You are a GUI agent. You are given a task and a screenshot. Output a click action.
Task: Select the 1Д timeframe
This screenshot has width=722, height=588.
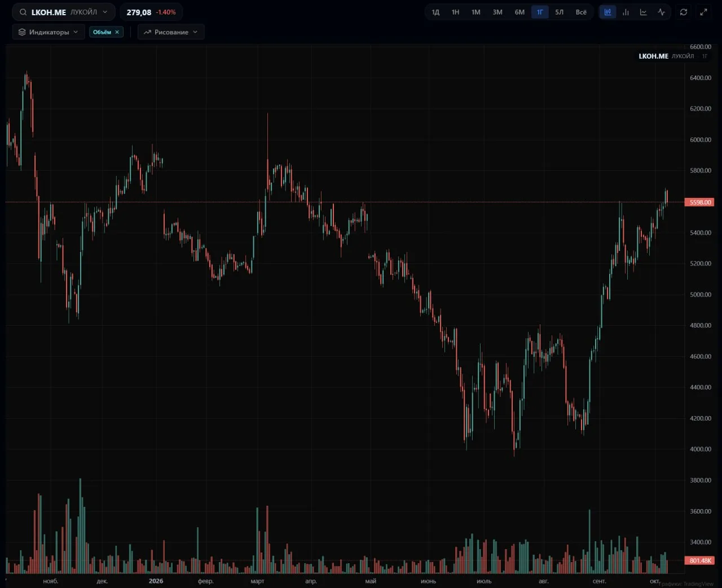(435, 12)
